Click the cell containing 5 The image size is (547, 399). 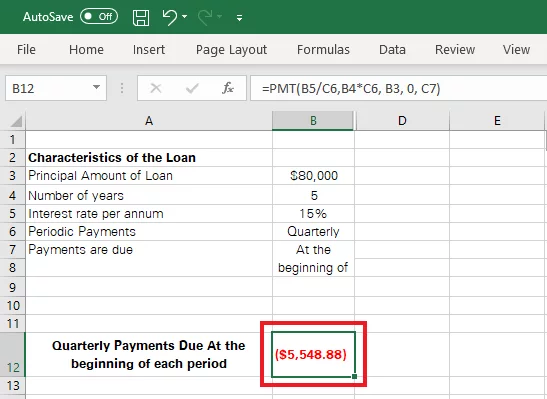pyautogui.click(x=313, y=195)
